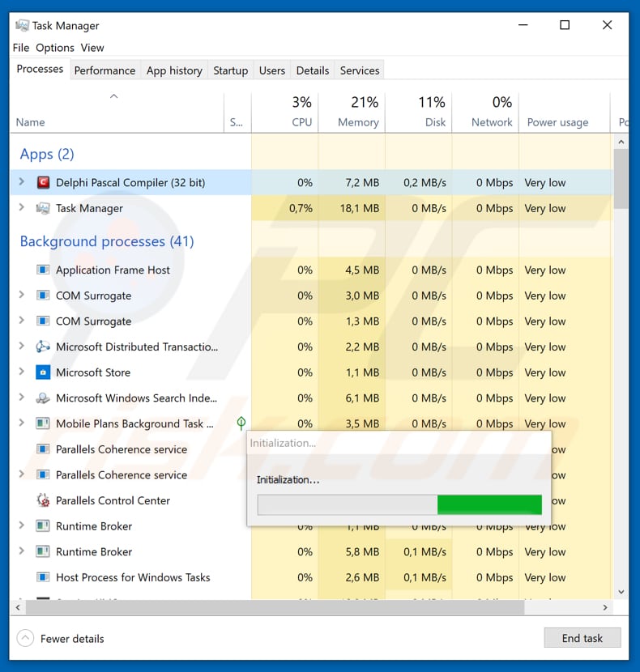Viewport: 640px width, 672px height.
Task: Click the vertical scrollbar thumb
Action: click(621, 179)
